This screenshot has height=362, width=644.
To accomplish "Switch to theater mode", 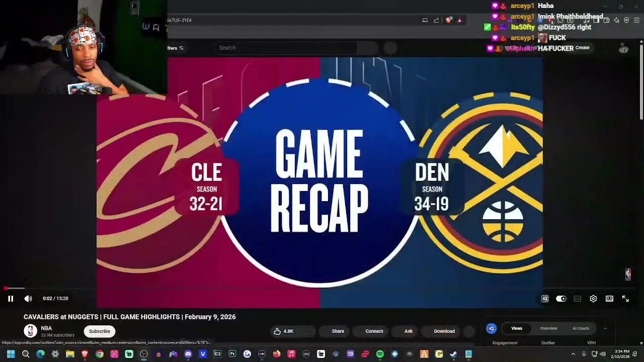I will click(609, 299).
